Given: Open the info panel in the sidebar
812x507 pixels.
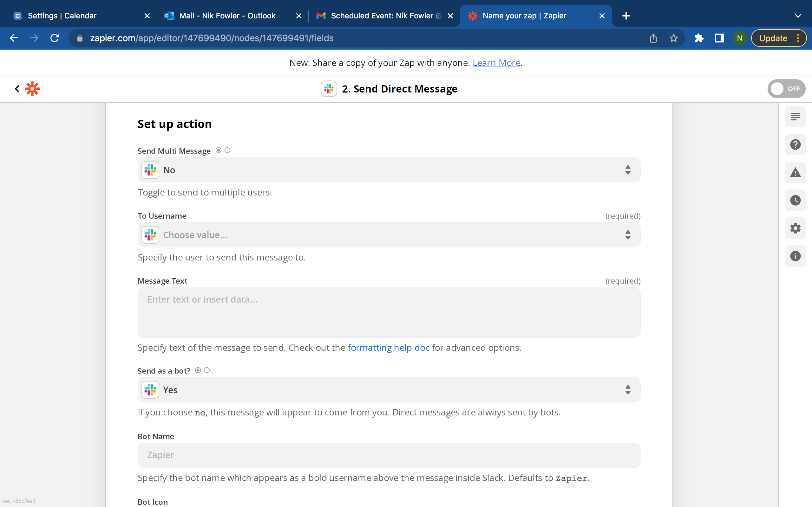Looking at the screenshot, I should pos(796,256).
